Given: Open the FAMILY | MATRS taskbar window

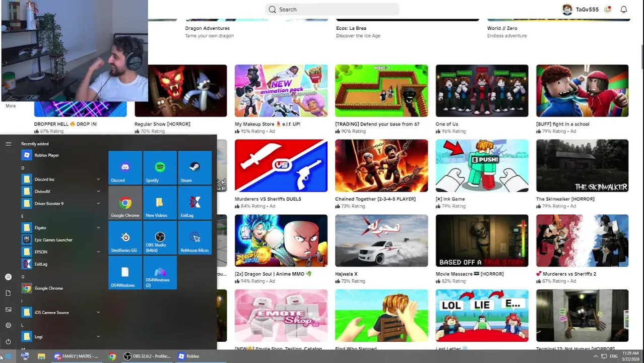Looking at the screenshot, I should (77, 356).
